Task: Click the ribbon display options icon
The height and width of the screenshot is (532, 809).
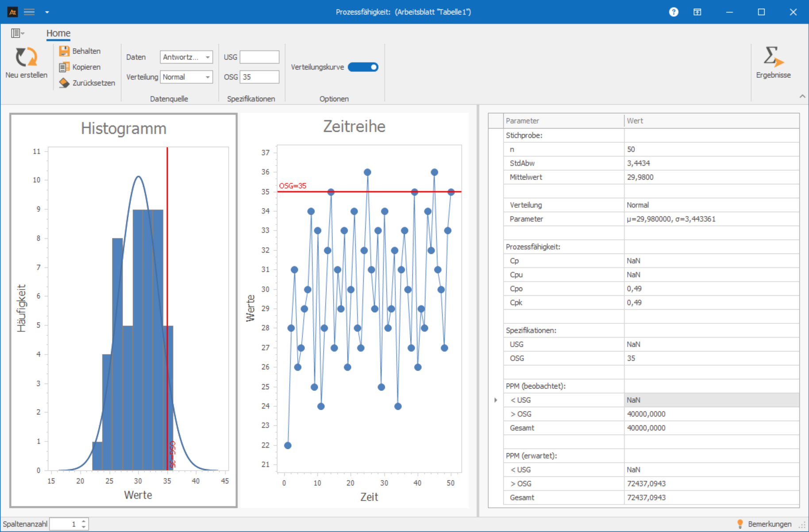Action: click(697, 12)
